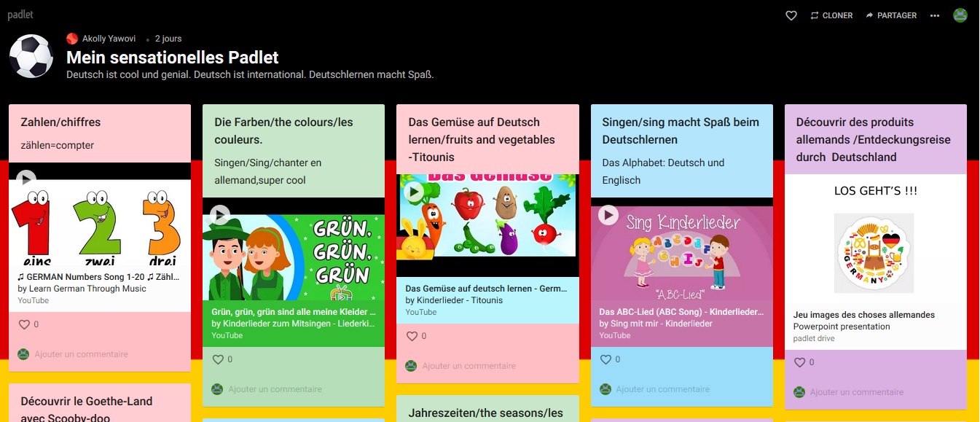The image size is (980, 422).
Task: Add a comment on the Zahlen/chiffres post
Action: 81,354
